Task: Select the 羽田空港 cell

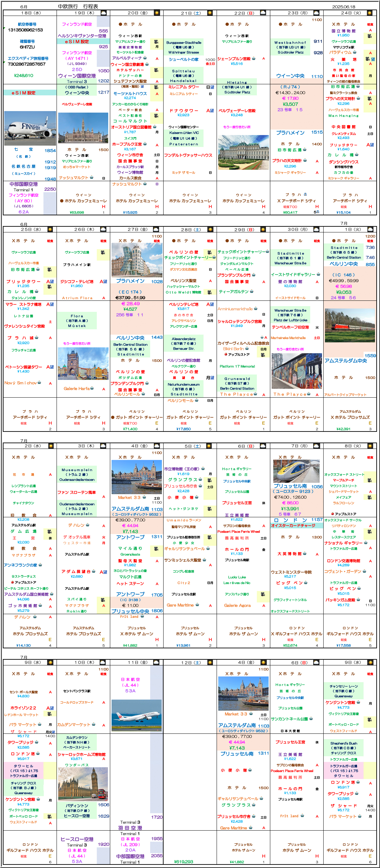Action: 130,828
